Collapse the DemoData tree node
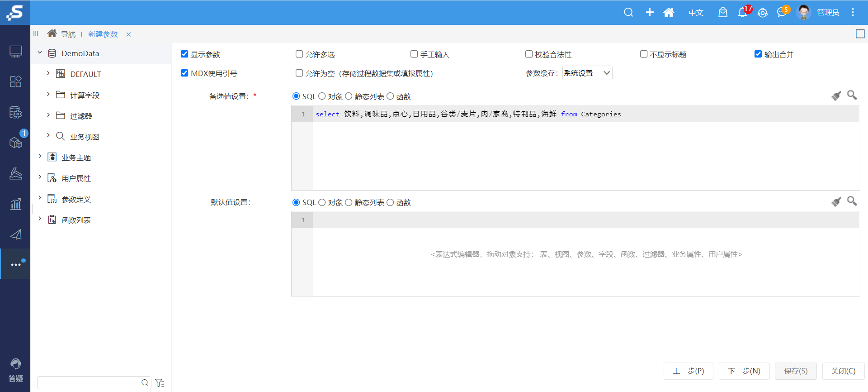Image resolution: width=868 pixels, height=392 pixels. point(40,53)
